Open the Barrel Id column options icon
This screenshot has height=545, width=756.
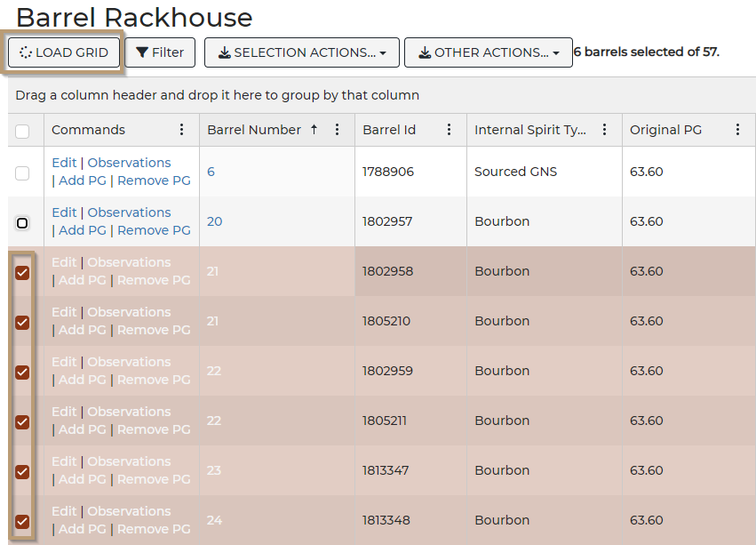coord(449,130)
